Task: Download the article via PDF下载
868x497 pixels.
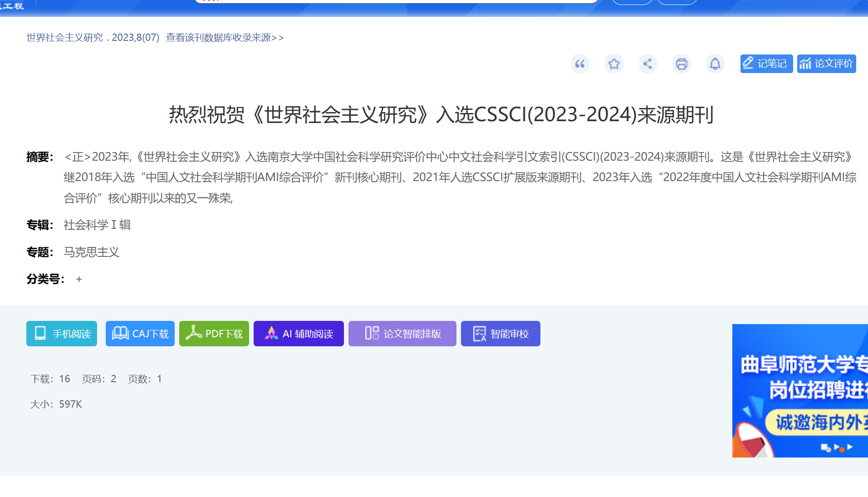Action: tap(214, 334)
